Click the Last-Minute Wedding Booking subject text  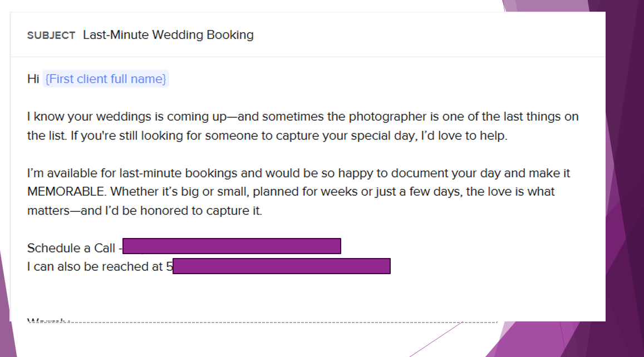tap(168, 35)
